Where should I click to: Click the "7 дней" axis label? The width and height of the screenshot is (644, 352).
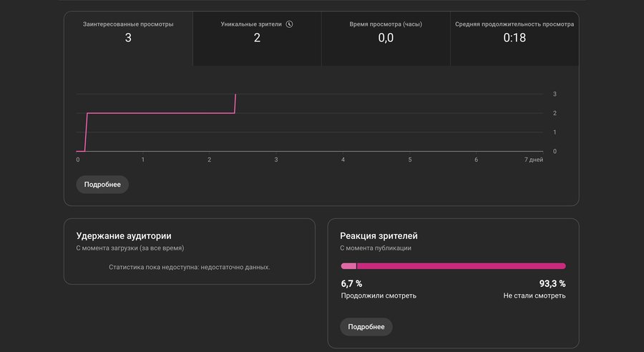(533, 160)
